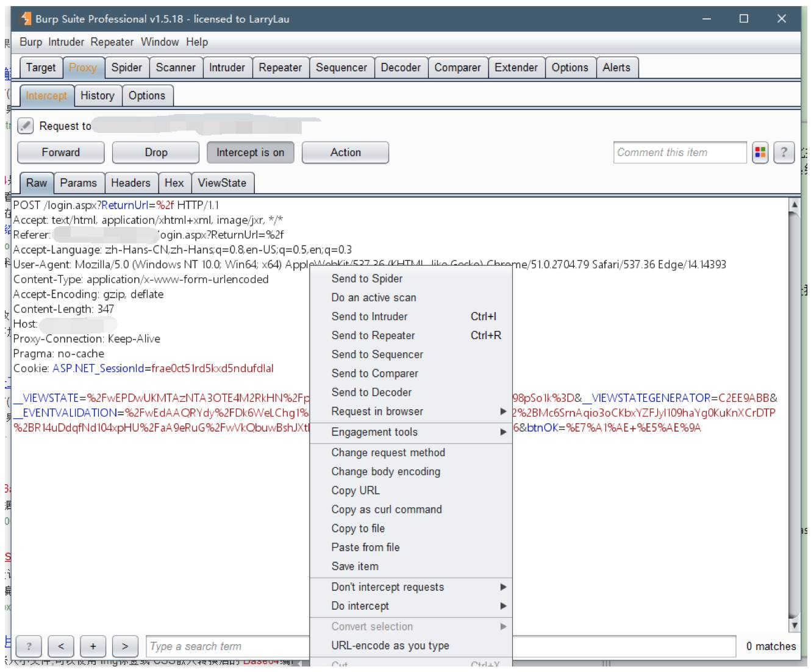The height and width of the screenshot is (672, 811).
Task: Open the Window menu
Action: tap(160, 42)
